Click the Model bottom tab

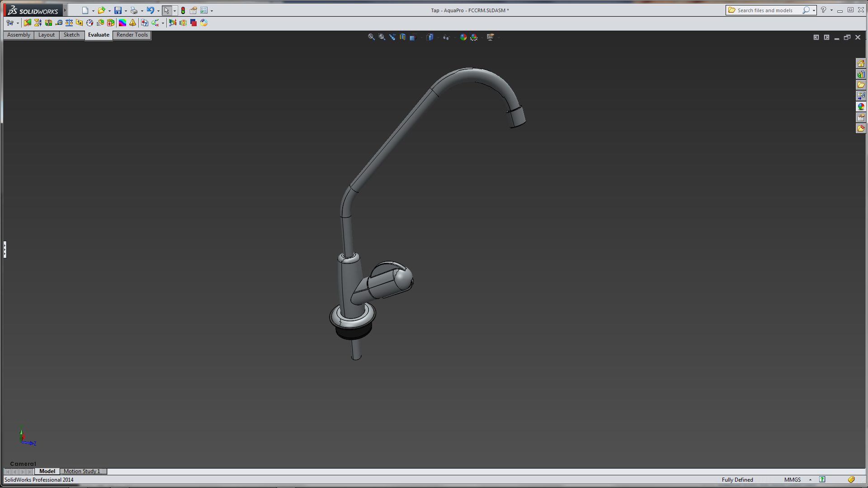pyautogui.click(x=47, y=471)
